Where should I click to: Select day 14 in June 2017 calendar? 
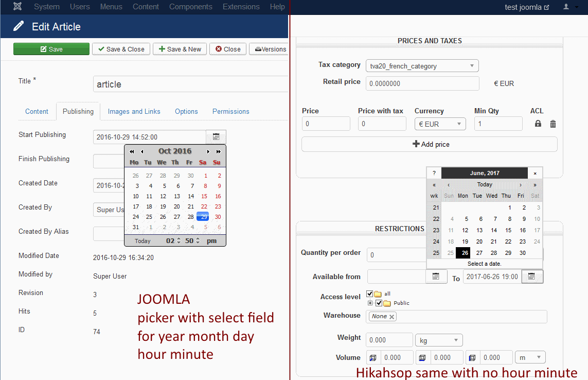(x=494, y=230)
